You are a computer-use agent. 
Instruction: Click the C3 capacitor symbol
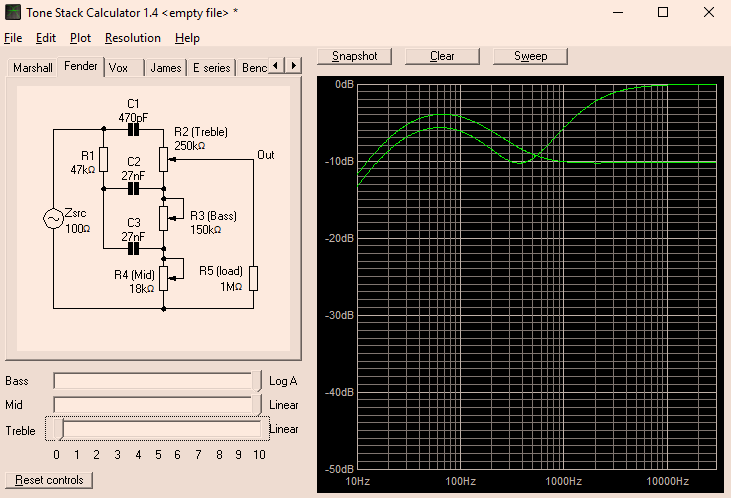[x=133, y=249]
